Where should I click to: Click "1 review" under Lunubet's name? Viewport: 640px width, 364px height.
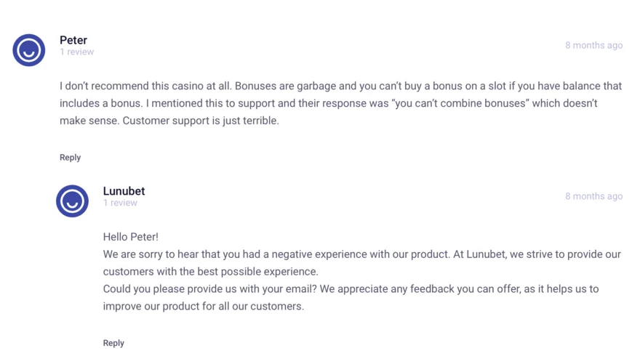pyautogui.click(x=120, y=203)
